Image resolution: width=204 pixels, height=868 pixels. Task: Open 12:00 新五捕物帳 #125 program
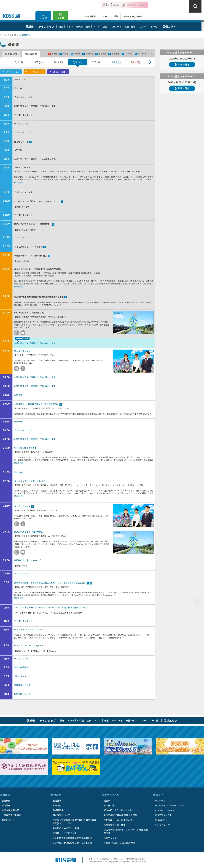30,255
